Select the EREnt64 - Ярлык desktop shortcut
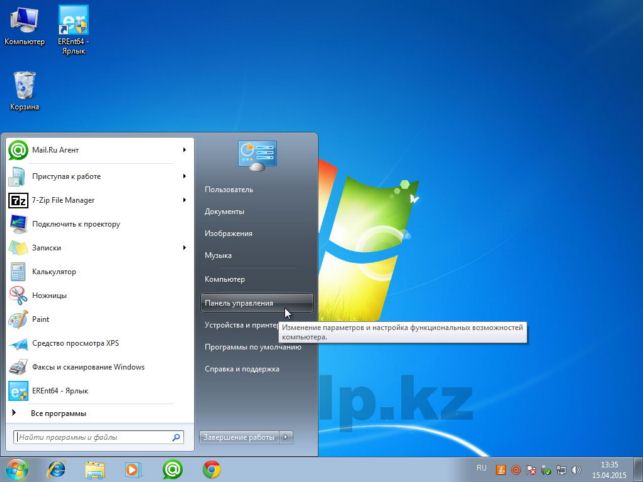 (73, 30)
